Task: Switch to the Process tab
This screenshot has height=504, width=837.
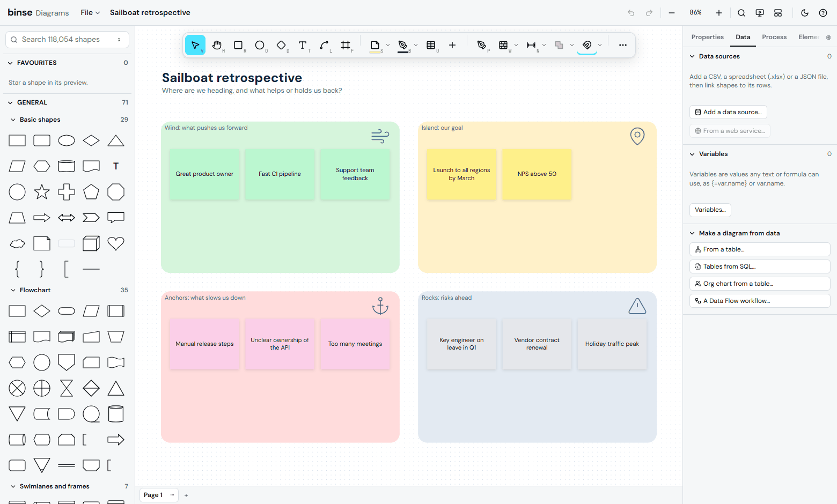Action: [x=774, y=37]
